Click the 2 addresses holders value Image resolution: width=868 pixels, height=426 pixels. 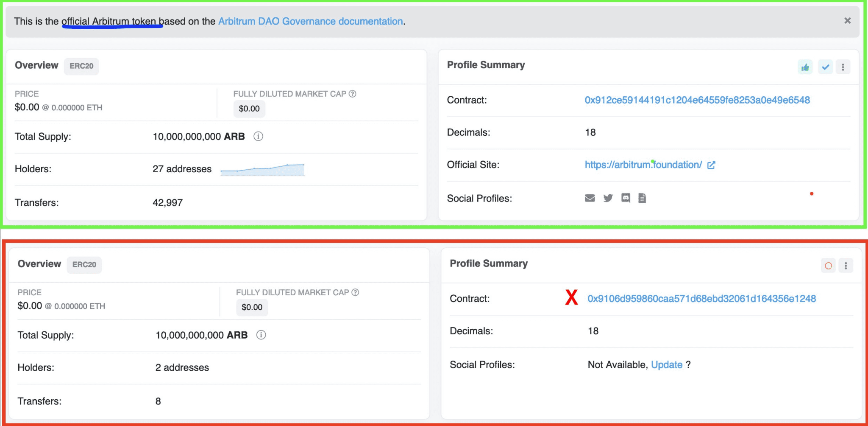tap(182, 367)
